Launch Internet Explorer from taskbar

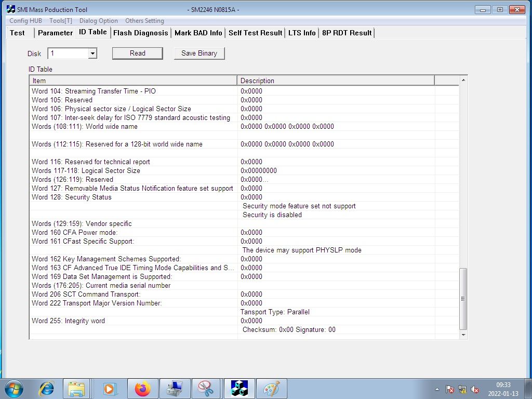(x=46, y=389)
